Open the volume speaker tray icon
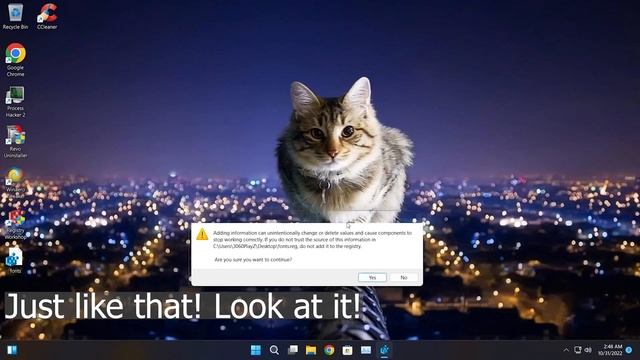640x360 pixels. pyautogui.click(x=588, y=350)
